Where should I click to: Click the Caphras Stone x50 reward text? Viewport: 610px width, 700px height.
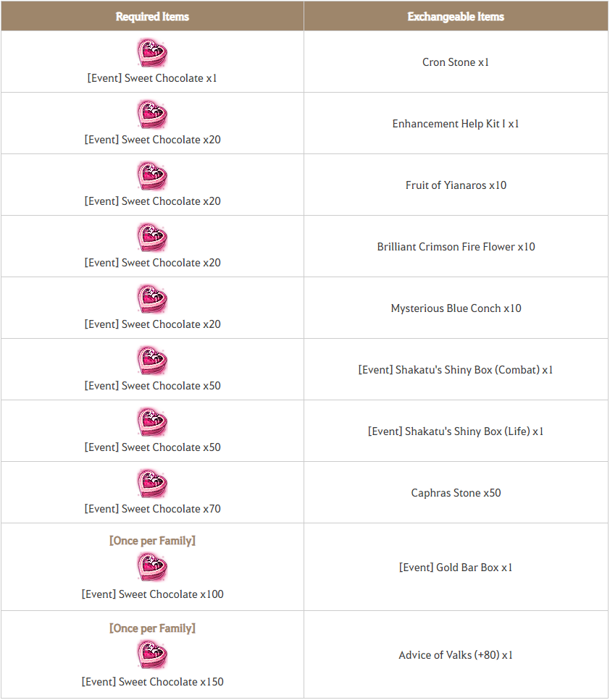(456, 493)
